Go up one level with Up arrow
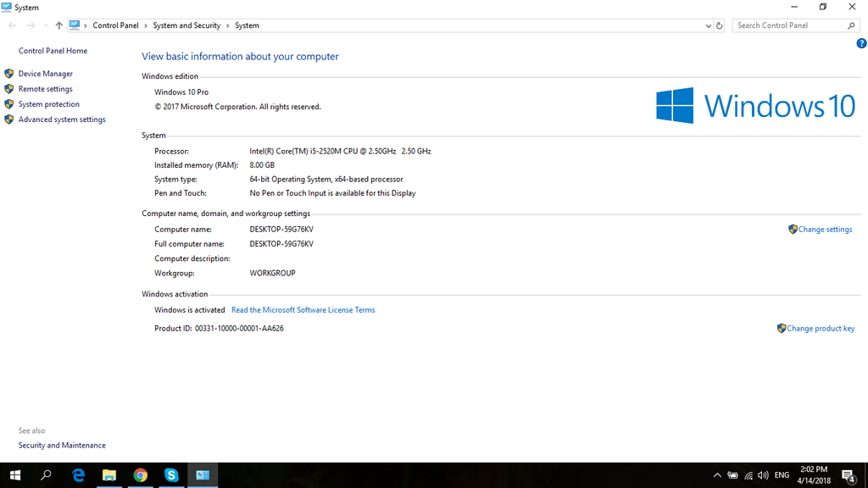Screen dimensions: 868x488 tap(58, 25)
